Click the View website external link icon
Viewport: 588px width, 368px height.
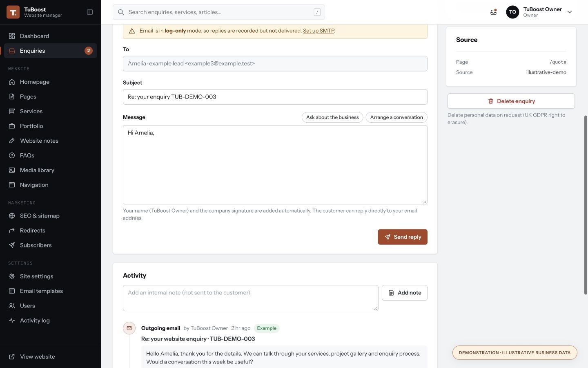coord(12,357)
